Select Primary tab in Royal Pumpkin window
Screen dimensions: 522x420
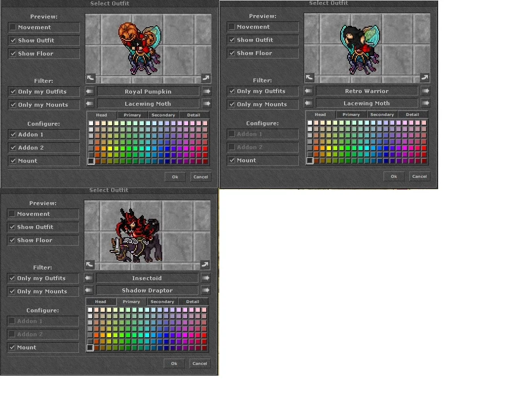coord(132,115)
